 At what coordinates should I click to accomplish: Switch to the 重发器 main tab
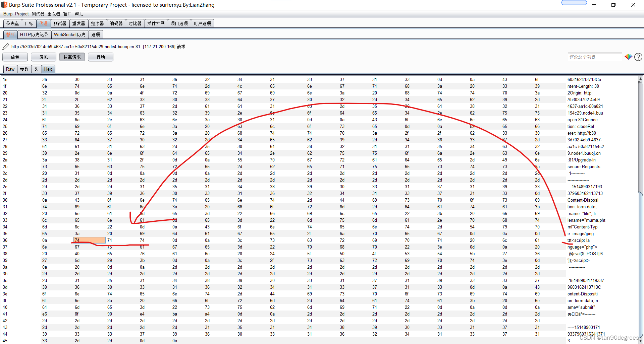(78, 23)
